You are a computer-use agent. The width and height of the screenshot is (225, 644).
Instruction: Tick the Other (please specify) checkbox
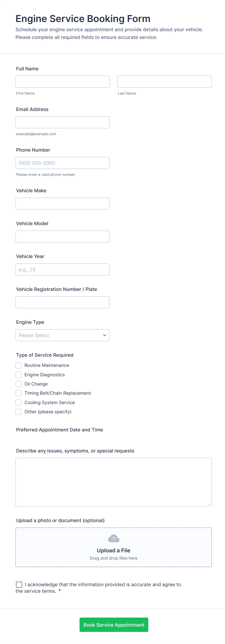pos(18,412)
